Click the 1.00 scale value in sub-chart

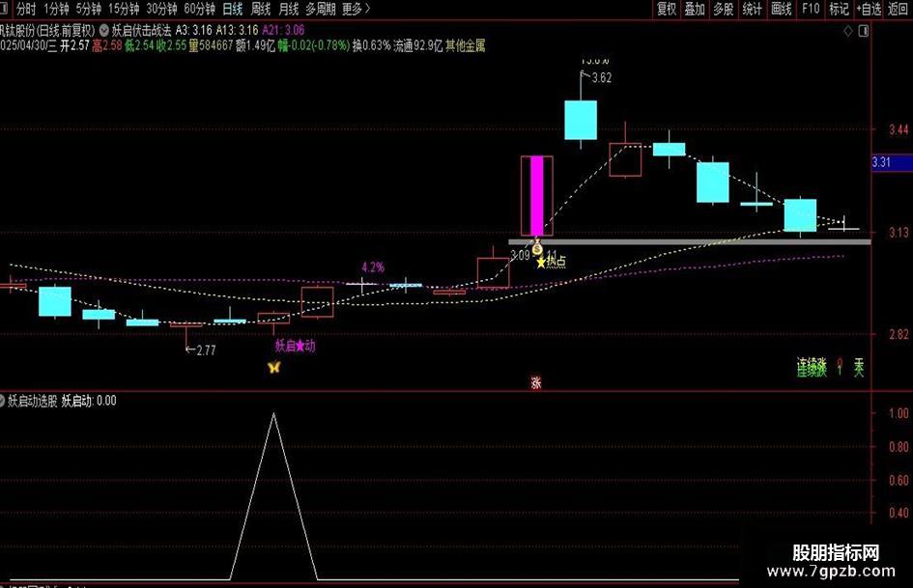pos(899,413)
